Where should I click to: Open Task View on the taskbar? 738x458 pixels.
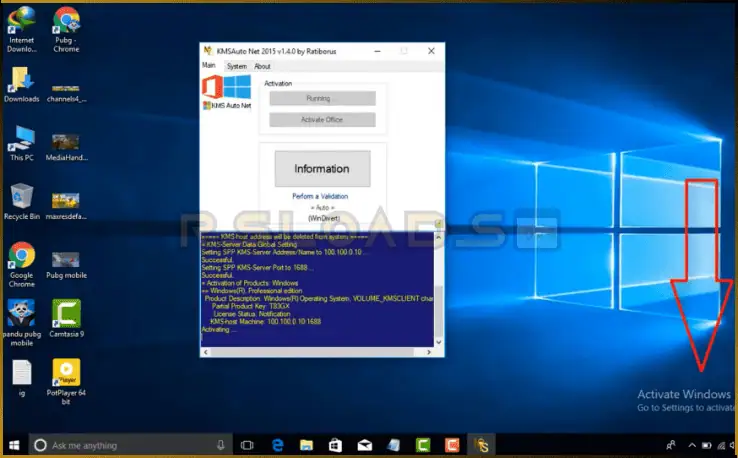[x=247, y=445]
